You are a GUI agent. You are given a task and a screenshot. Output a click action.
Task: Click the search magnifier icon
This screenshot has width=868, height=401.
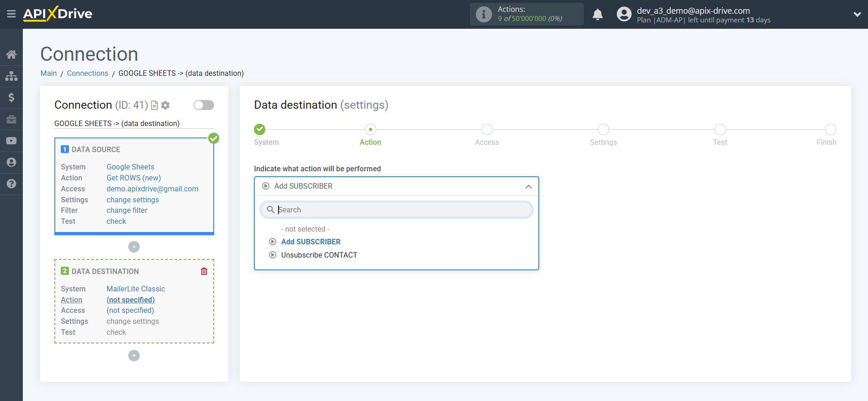271,210
